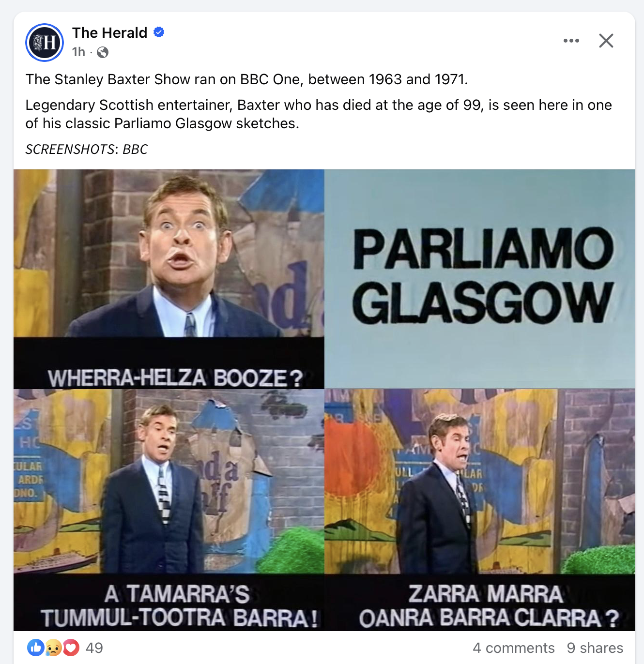Open the Tummul-Tootra Barra screenshot

coord(169,510)
